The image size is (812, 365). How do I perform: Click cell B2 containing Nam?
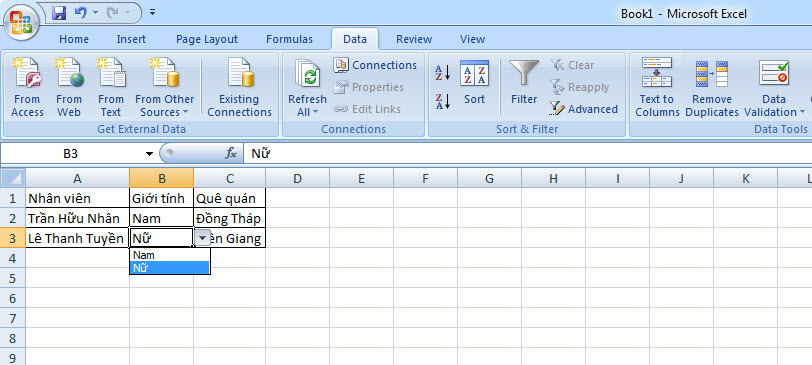[x=162, y=218]
